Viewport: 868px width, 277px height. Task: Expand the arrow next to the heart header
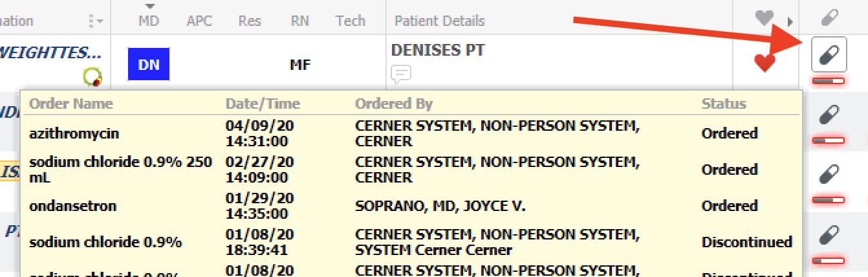coord(790,21)
